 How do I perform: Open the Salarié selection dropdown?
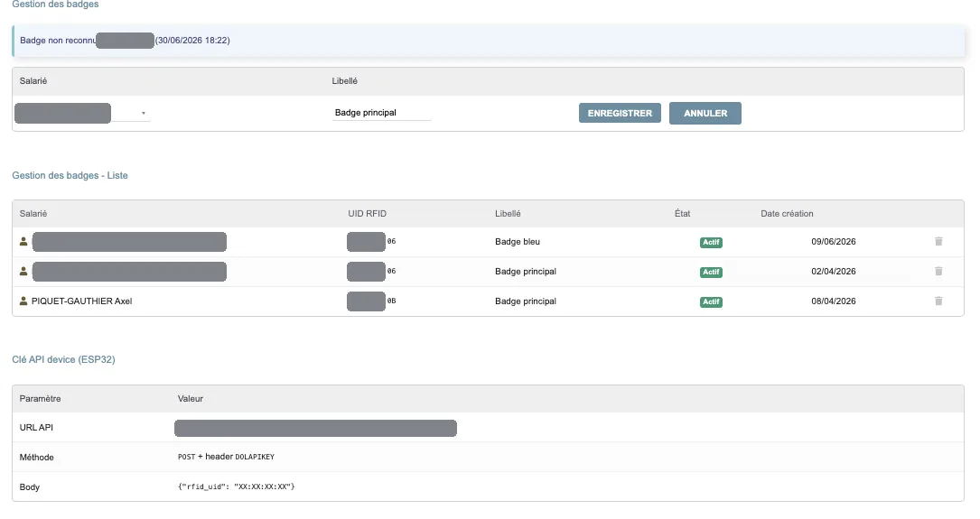click(x=82, y=113)
